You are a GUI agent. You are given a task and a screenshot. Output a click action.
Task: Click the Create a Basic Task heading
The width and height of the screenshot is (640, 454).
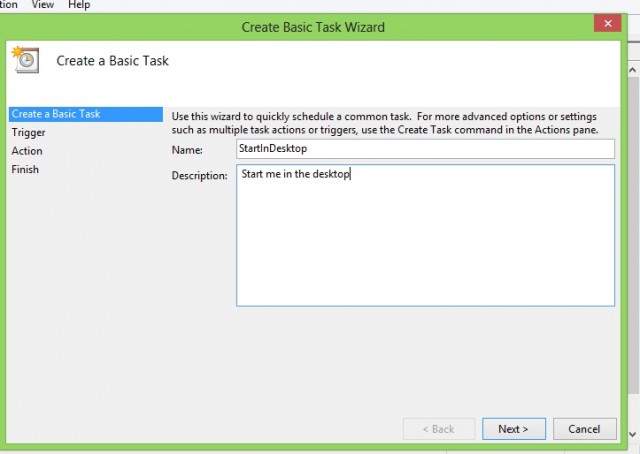[x=112, y=61]
